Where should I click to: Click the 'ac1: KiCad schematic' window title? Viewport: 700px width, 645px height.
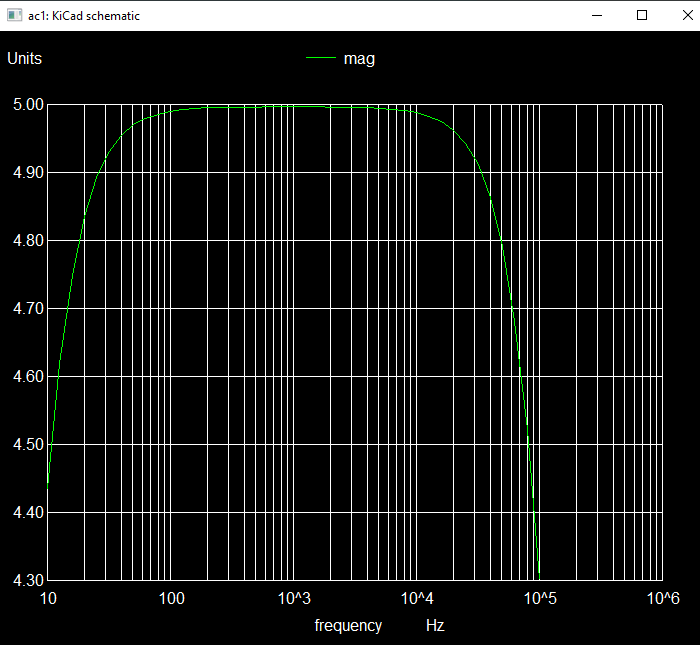click(84, 16)
